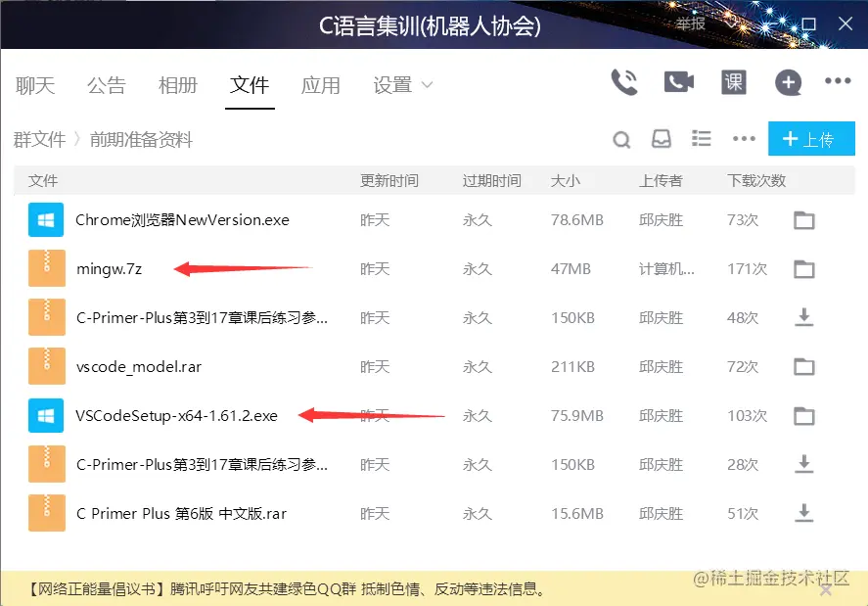Viewport: 868px width, 606px height.
Task: Select file name vscode_model.rar
Action: [139, 367]
